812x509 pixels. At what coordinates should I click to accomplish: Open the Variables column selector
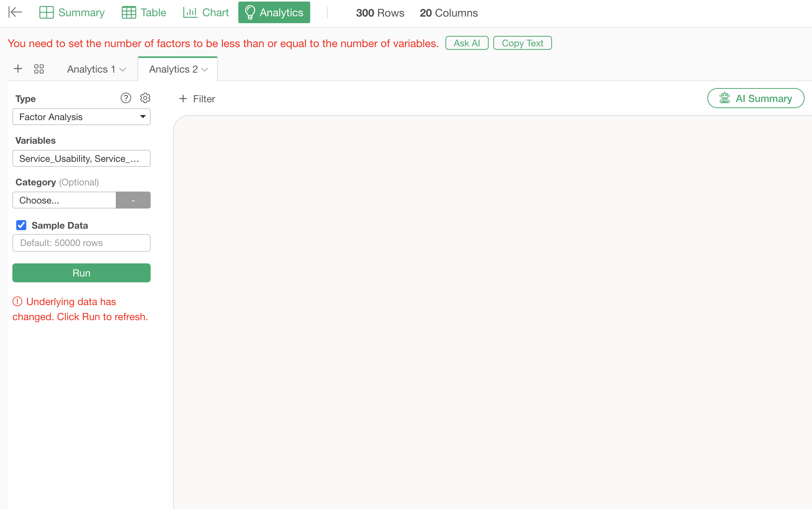[x=82, y=158]
